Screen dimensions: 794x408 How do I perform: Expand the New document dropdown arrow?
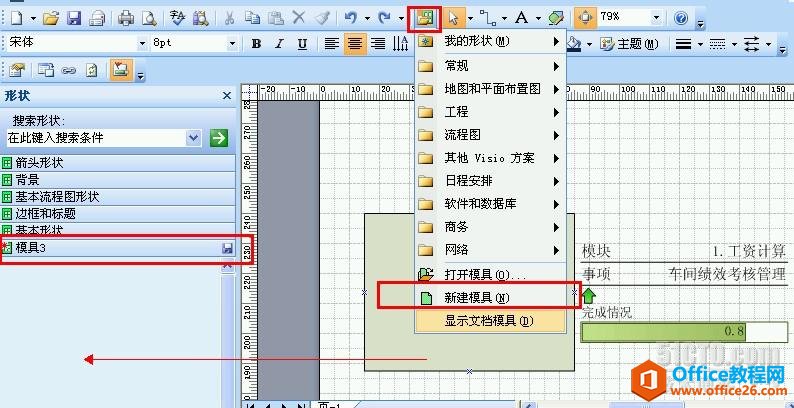coord(33,19)
